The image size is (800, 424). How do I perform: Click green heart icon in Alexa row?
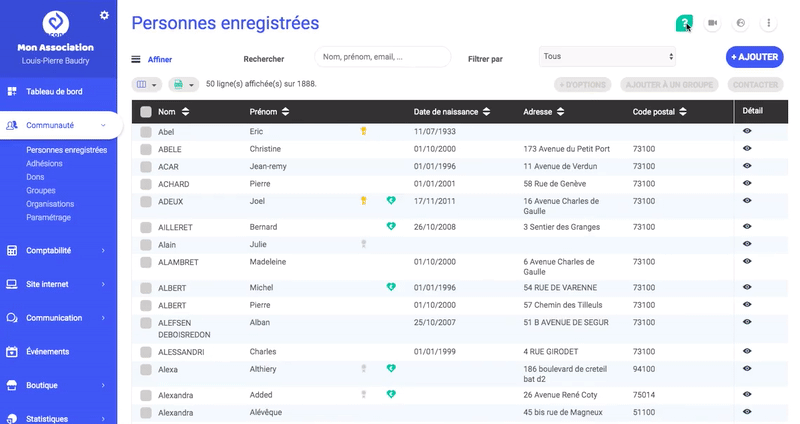391,368
